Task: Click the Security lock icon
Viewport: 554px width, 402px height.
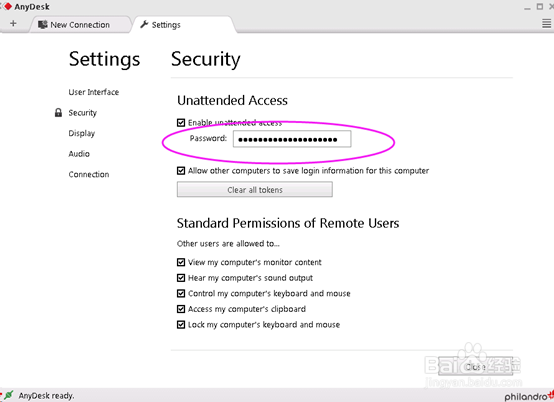Action: [58, 113]
